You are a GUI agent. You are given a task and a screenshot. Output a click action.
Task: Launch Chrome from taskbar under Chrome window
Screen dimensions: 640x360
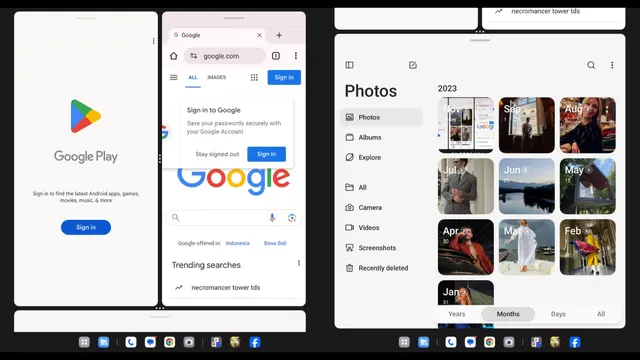[169, 342]
